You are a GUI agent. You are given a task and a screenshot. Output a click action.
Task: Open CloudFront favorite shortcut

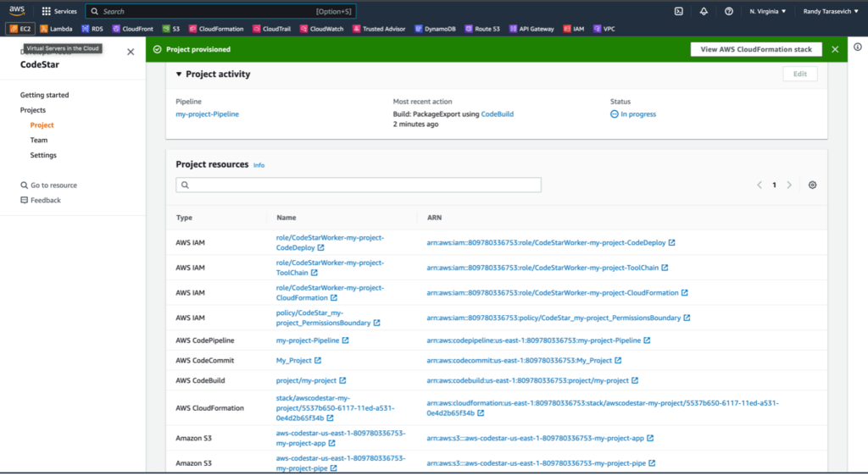click(x=133, y=29)
